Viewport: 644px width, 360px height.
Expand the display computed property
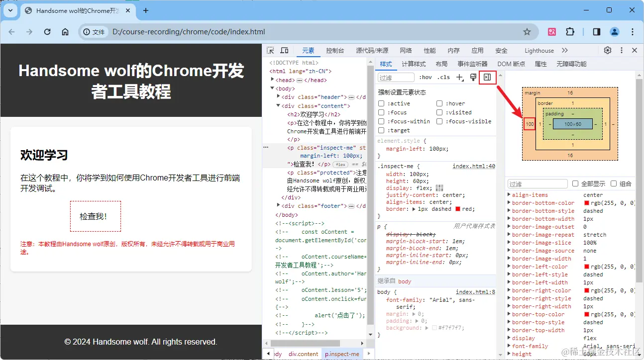point(509,338)
